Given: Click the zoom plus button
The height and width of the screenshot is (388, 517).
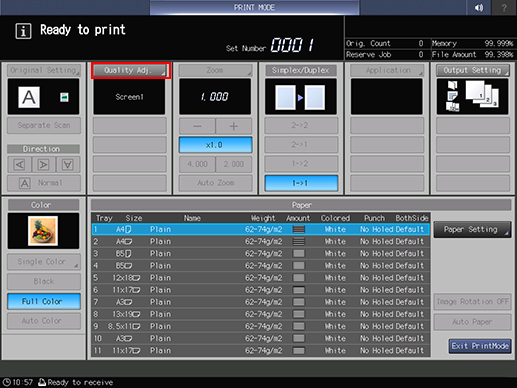Looking at the screenshot, I should (234, 126).
